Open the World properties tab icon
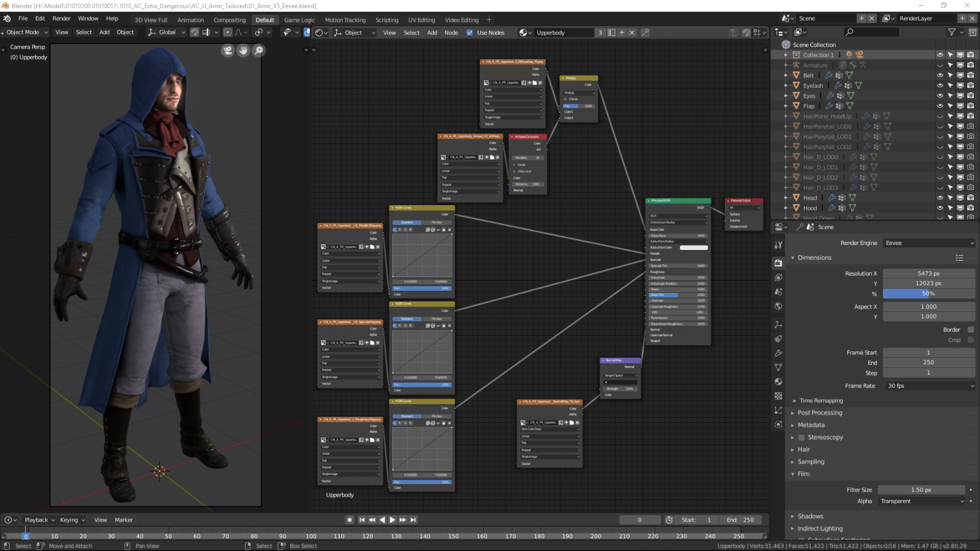980x551 pixels. click(x=778, y=306)
